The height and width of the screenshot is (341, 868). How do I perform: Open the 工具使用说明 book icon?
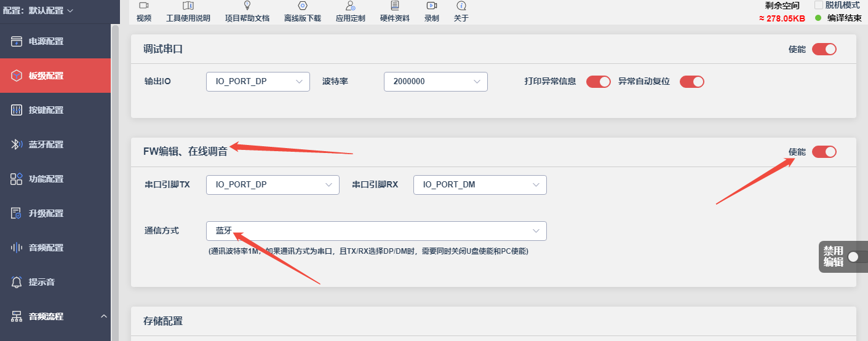188,6
